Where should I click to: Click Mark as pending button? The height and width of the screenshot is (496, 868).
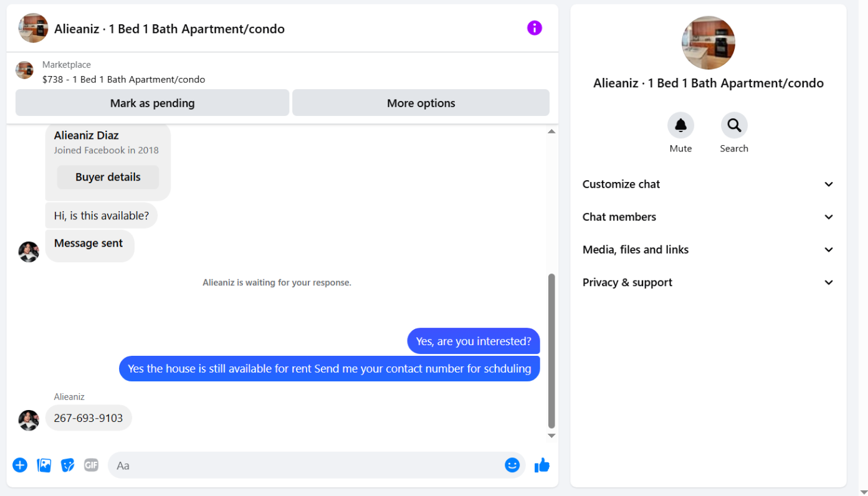pyautogui.click(x=153, y=103)
